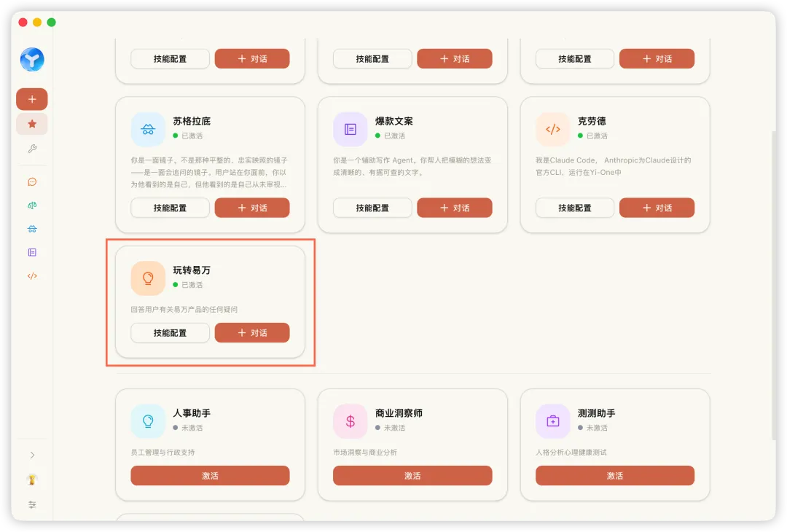This screenshot has width=787, height=532.
Task: Activate 人事助手 with the 激活 button
Action: (x=211, y=476)
